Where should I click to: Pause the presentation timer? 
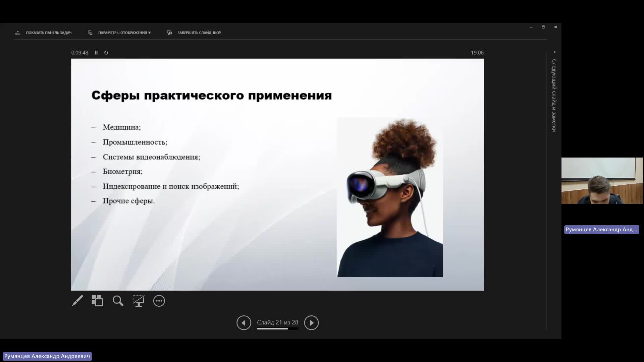click(x=96, y=53)
